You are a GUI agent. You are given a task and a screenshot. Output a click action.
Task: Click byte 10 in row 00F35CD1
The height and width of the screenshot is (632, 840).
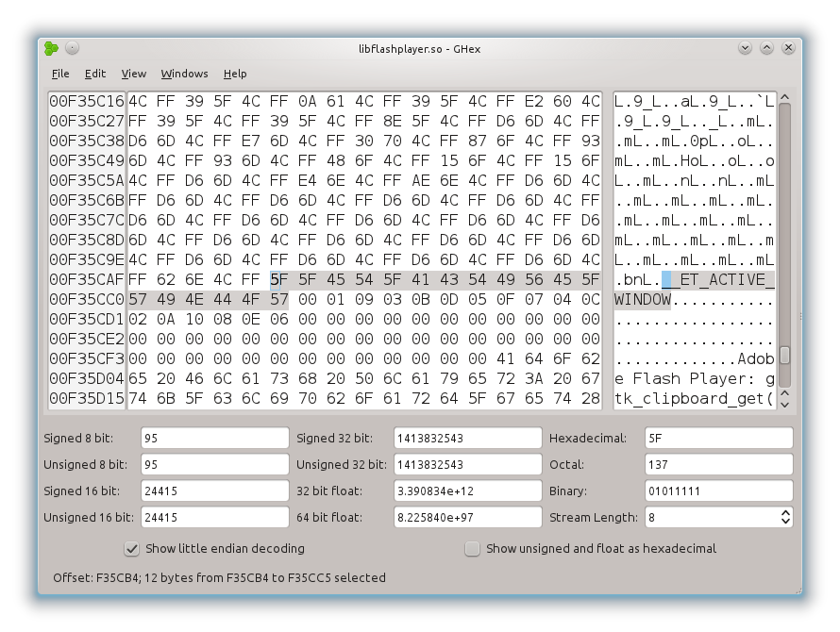point(193,319)
